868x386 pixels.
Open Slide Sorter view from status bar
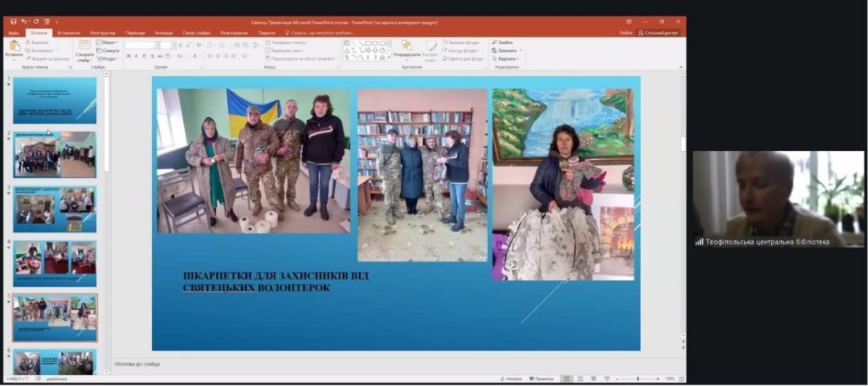(579, 379)
